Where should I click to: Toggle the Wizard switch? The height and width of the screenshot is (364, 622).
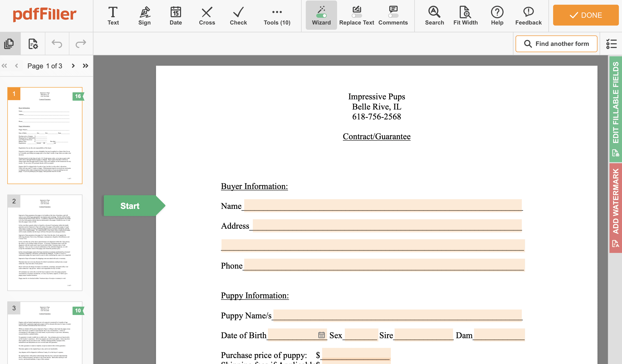point(321,16)
